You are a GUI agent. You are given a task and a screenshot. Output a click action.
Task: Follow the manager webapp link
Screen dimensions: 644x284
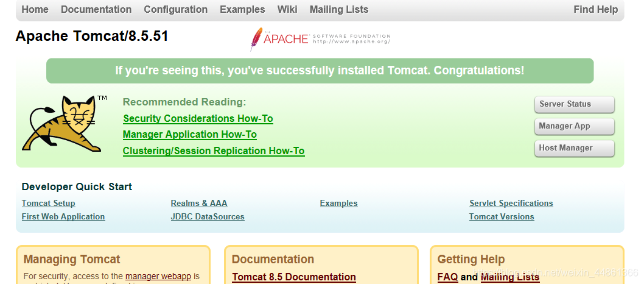point(158,276)
